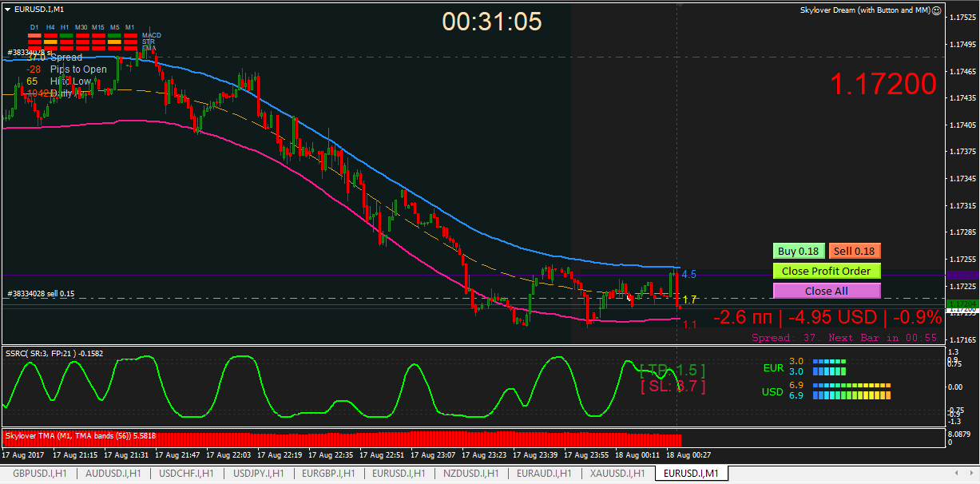Switch to the EURGBP.I,H1 chart tab
This screenshot has height=484, width=980.
pyautogui.click(x=329, y=474)
